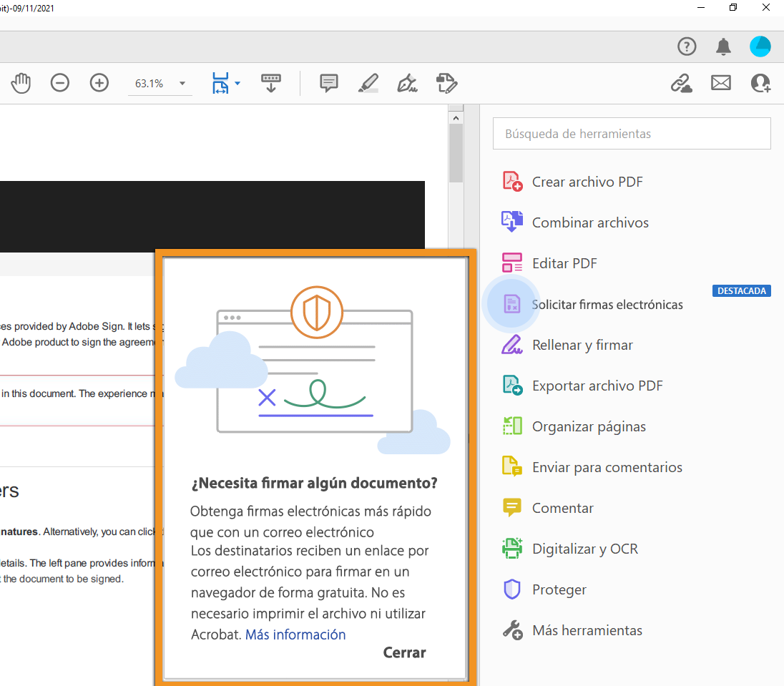The image size is (784, 686).
Task: Click the vertical scrollbar thumb
Action: pyautogui.click(x=456, y=154)
